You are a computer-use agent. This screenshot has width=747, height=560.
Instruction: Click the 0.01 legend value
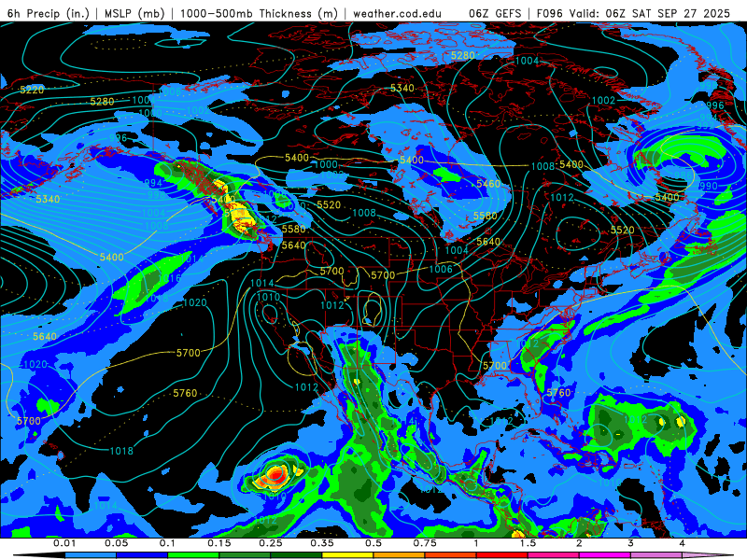pos(64,543)
